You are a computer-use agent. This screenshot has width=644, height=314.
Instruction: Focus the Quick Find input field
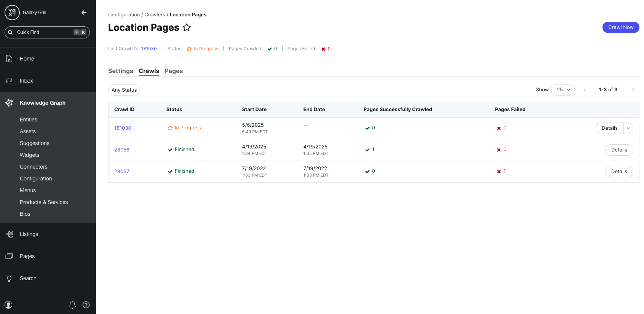(x=47, y=32)
